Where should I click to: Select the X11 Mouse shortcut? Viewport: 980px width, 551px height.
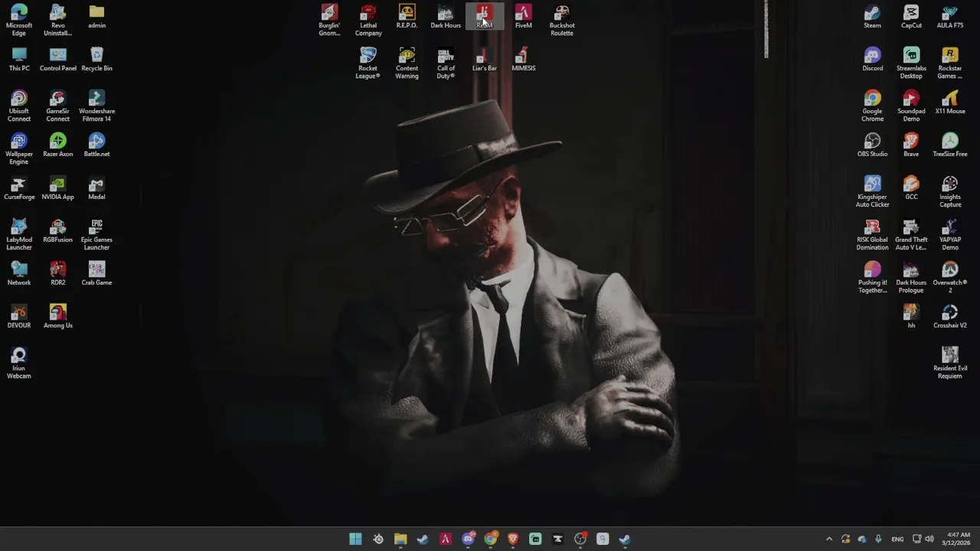pos(950,103)
